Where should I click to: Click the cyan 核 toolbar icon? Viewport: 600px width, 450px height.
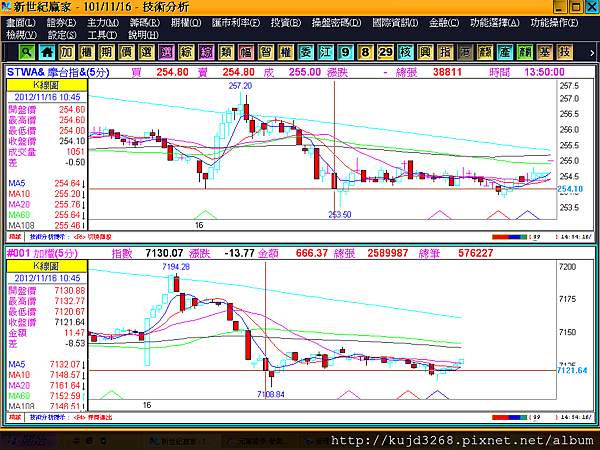(x=405, y=52)
